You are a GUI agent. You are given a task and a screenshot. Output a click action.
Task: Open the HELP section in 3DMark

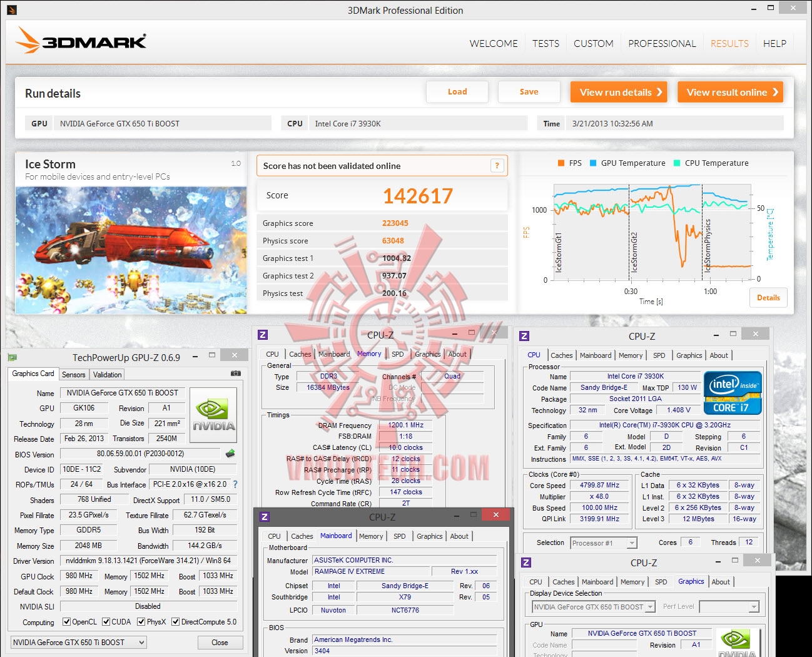774,44
